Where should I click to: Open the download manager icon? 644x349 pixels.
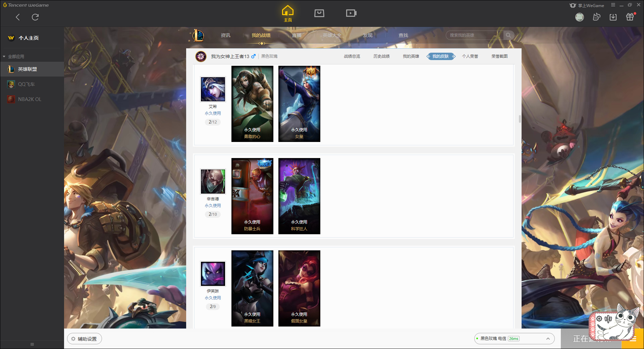(x=613, y=17)
